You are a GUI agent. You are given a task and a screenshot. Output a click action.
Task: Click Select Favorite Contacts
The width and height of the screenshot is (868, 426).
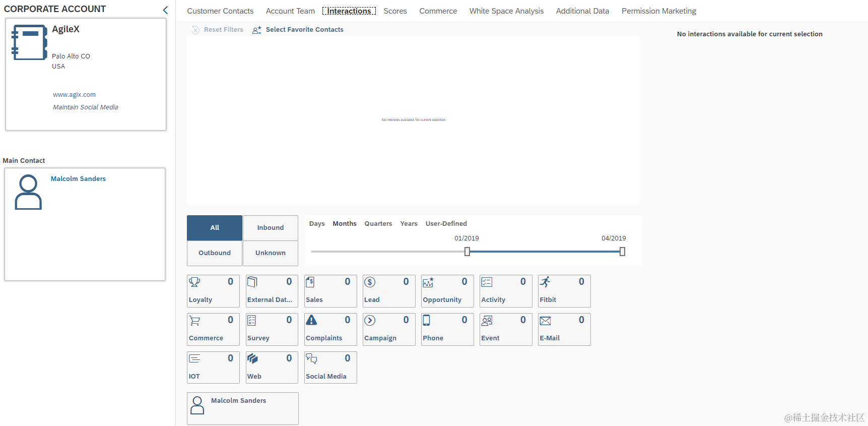click(298, 30)
